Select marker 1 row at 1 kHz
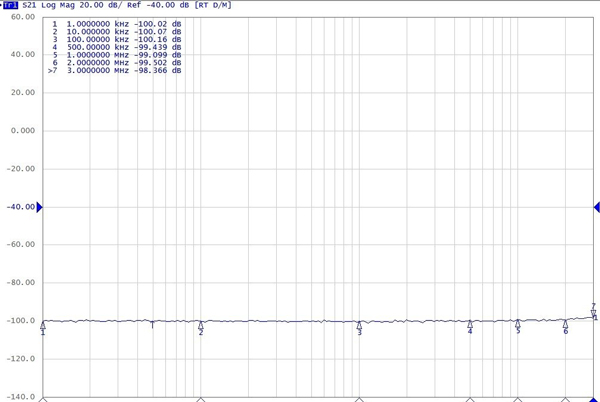The image size is (600, 402). coord(116,23)
